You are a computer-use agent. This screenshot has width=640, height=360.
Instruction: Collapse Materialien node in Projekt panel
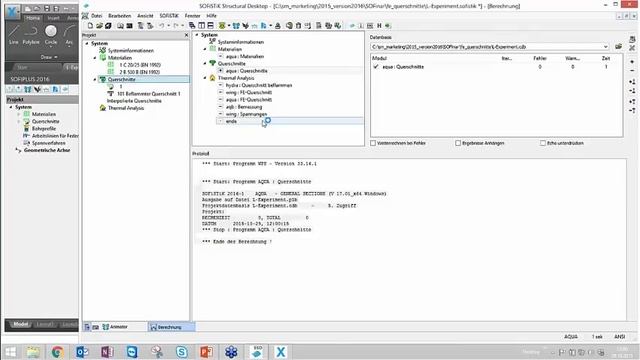95,58
